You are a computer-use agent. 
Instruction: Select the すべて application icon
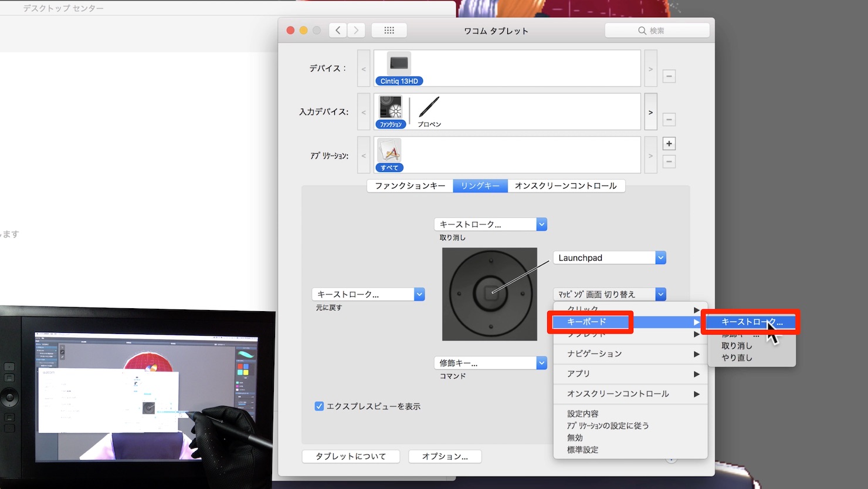click(x=389, y=155)
